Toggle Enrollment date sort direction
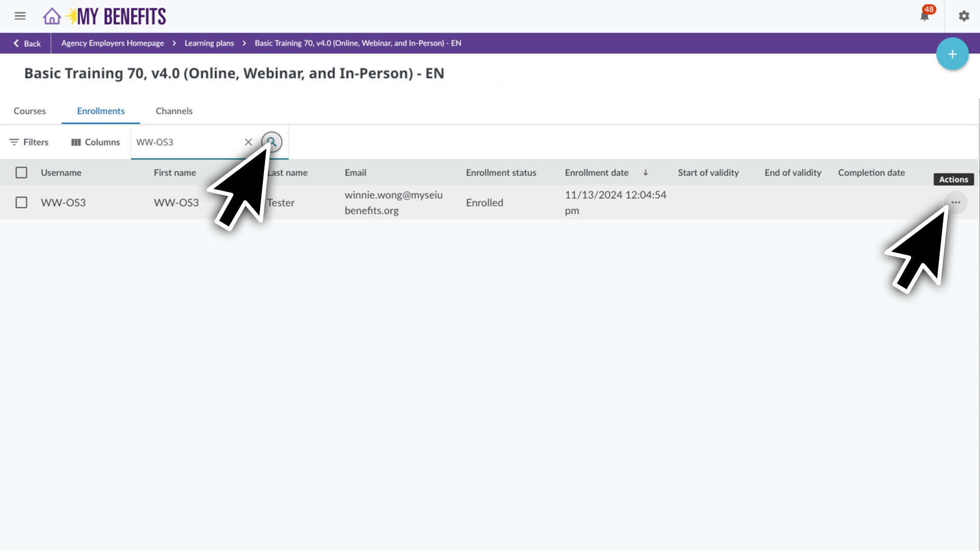This screenshot has width=980, height=551. point(646,172)
